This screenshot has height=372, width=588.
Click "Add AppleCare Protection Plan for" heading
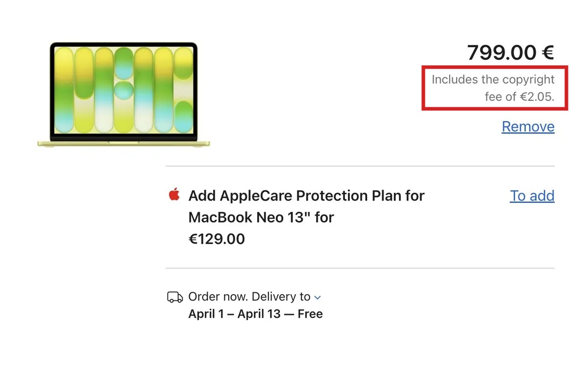click(x=306, y=196)
